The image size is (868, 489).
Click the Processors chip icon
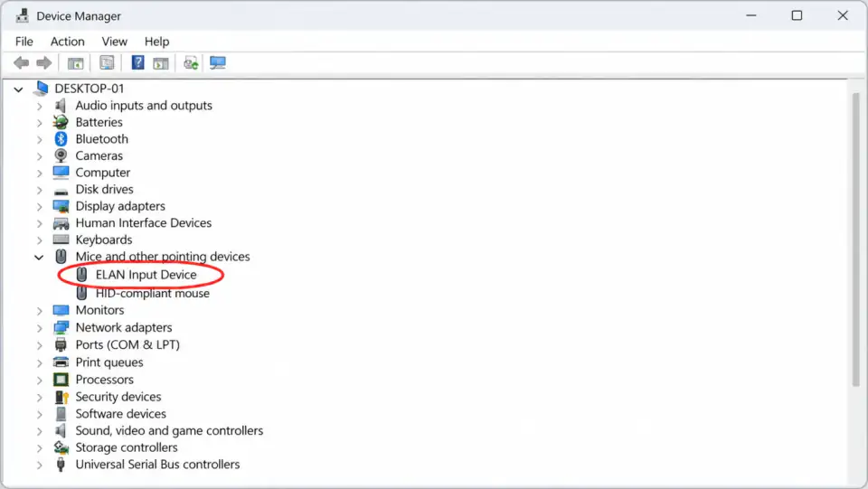[x=61, y=380]
